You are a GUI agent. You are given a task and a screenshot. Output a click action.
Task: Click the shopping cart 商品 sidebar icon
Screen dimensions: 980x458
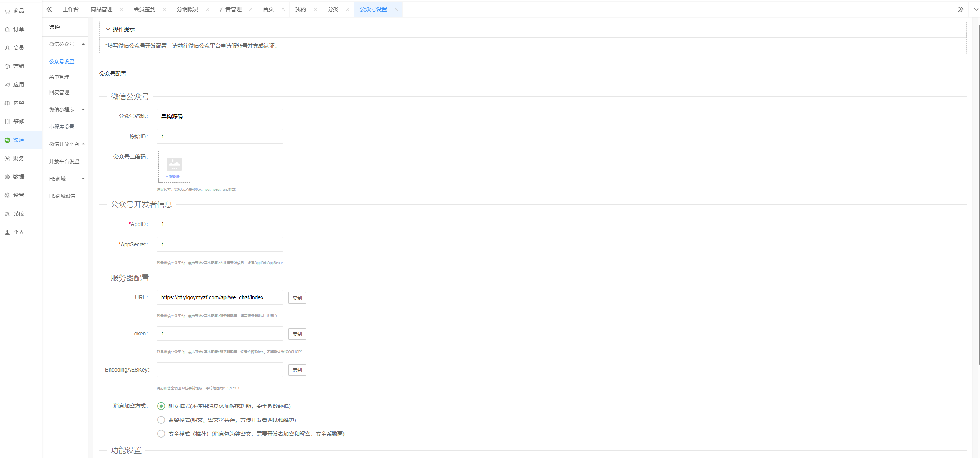[x=7, y=11]
